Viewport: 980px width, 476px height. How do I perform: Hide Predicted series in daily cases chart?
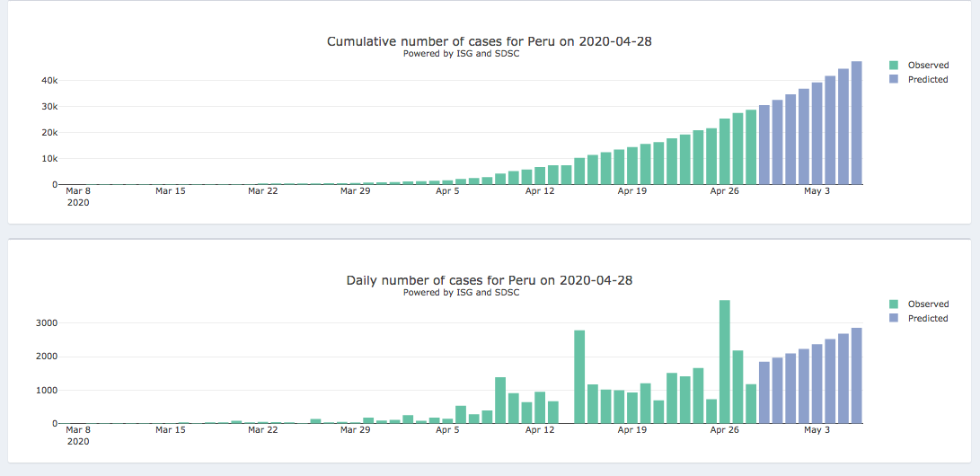927,319
